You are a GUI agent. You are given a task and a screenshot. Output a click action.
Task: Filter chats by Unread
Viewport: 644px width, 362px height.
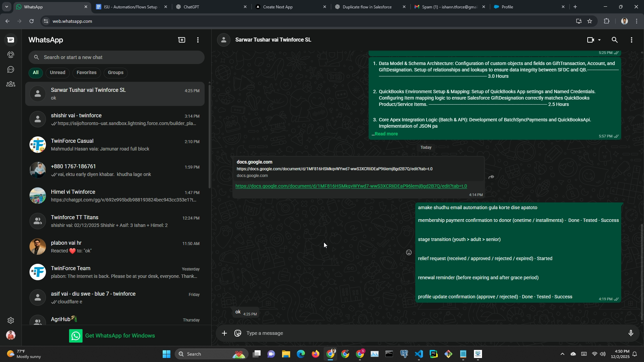click(57, 72)
